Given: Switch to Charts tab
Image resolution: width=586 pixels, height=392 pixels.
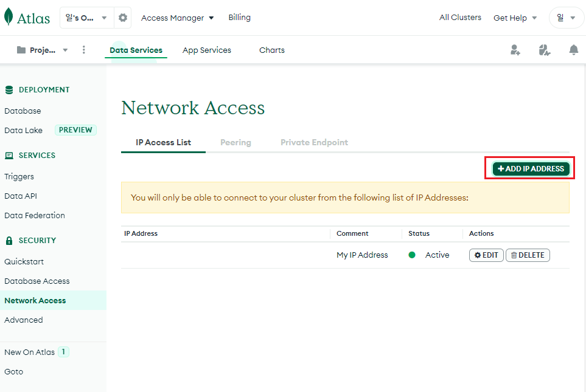Looking at the screenshot, I should pos(271,50).
